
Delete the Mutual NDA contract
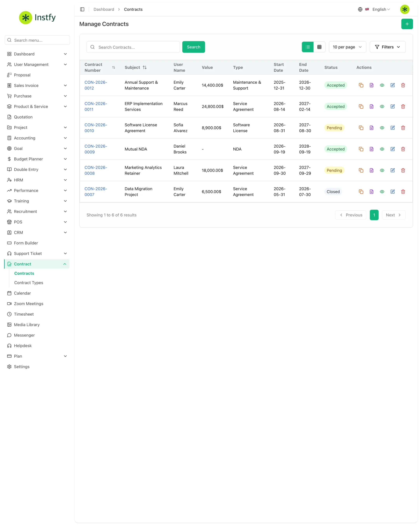[403, 149]
